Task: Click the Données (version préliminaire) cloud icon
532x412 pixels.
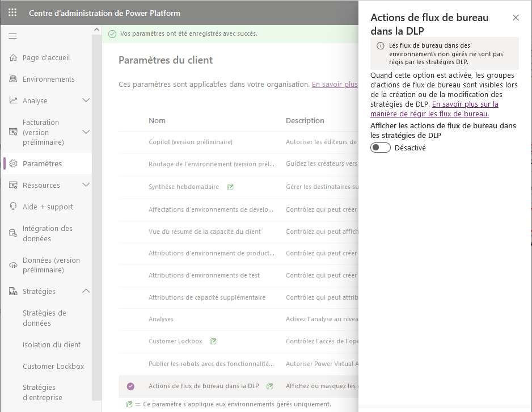Action: (x=13, y=264)
